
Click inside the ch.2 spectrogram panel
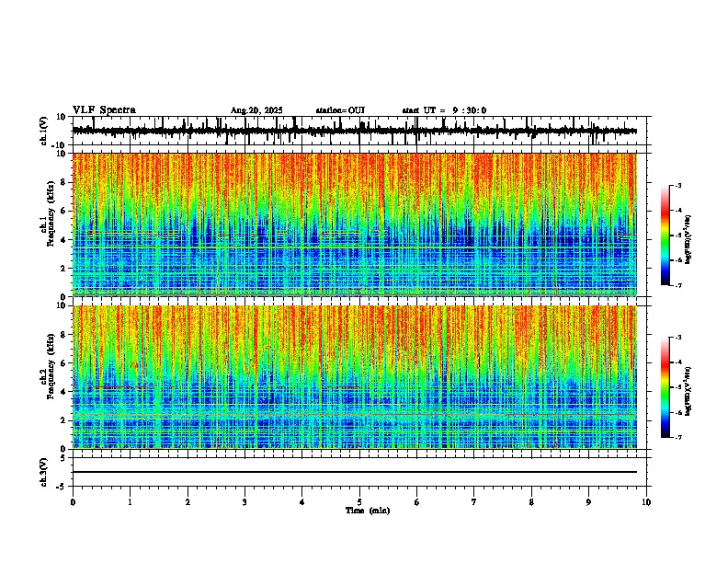tap(355, 377)
